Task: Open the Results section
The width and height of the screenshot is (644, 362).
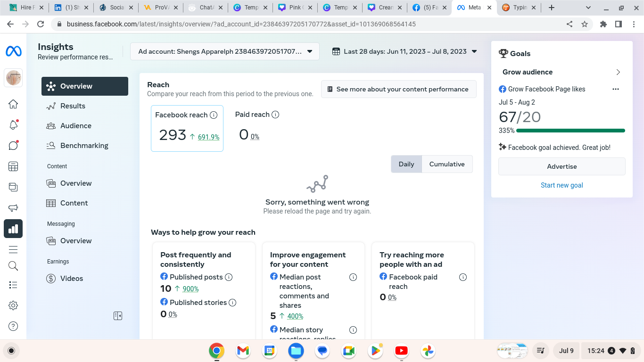Action: 85,106
